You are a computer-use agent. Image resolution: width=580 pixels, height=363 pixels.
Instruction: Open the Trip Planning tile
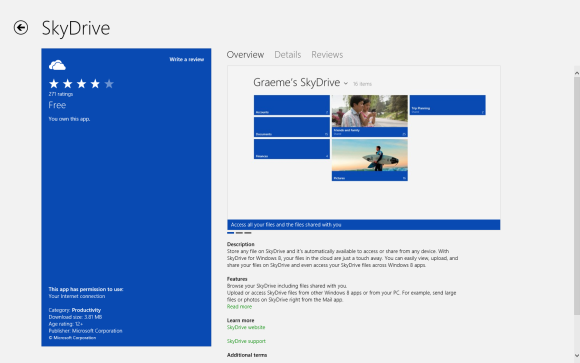[x=447, y=105]
